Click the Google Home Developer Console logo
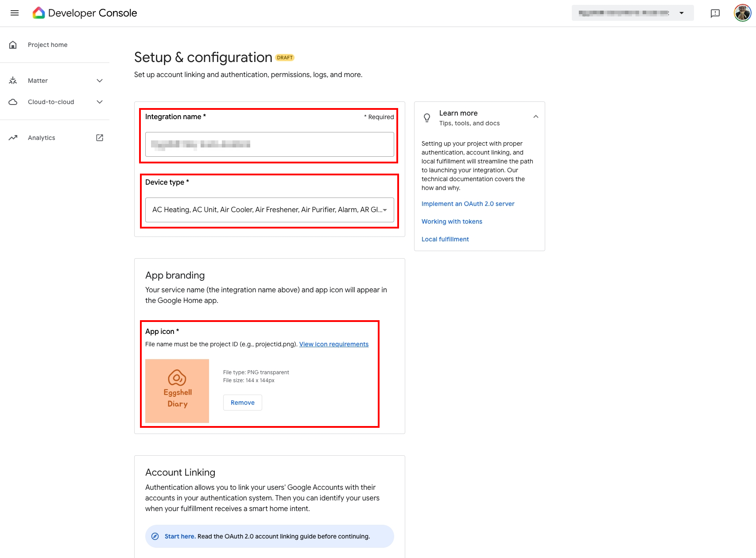This screenshot has height=558, width=756. (39, 13)
